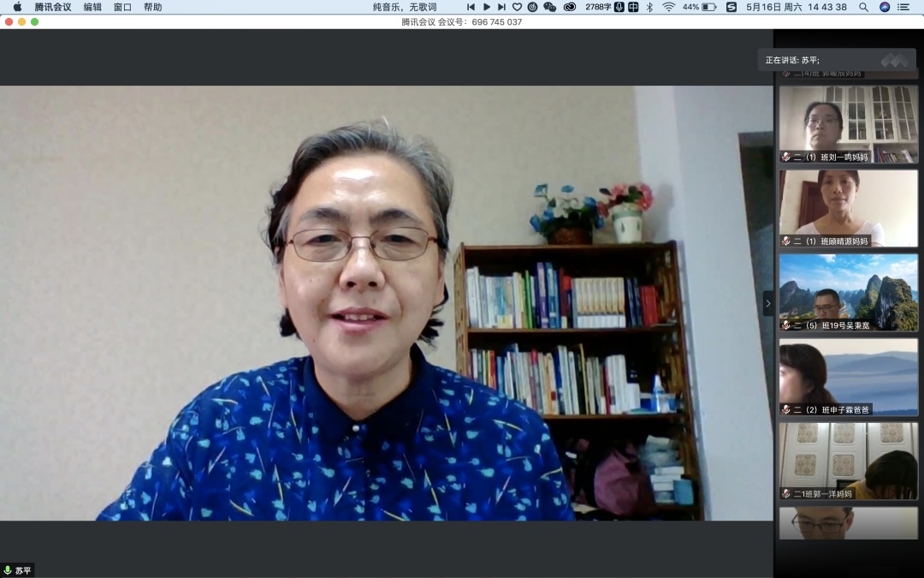Click muted mic icon on 顾晴源妈妈 tile
The image size is (924, 578).
click(786, 241)
